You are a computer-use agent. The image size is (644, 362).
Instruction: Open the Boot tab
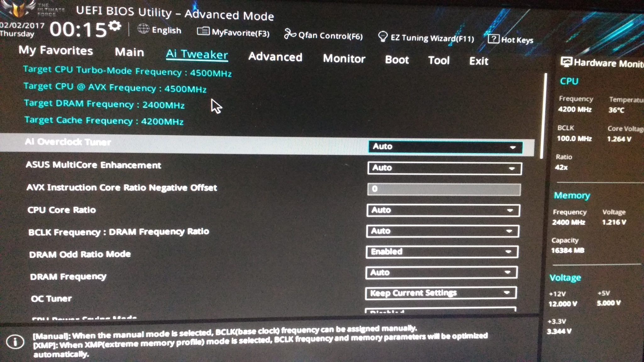coord(397,59)
